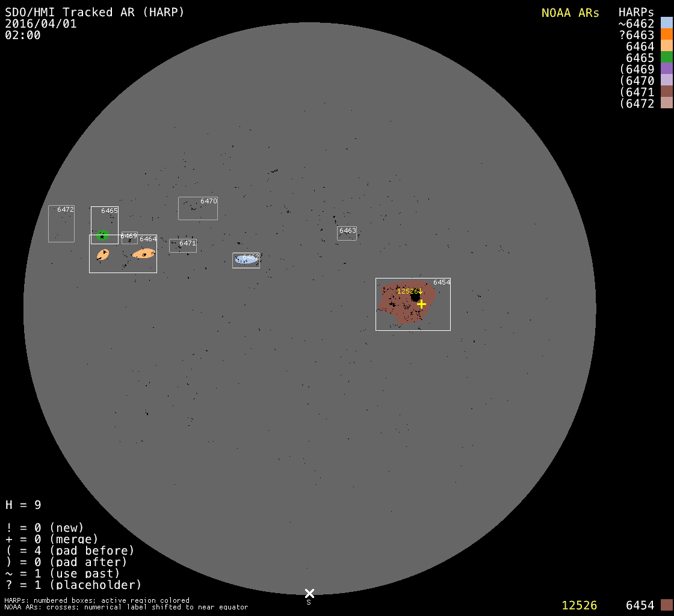This screenshot has width=674, height=616.
Task: Click the left orange blob in HARP 6464
Action: click(103, 254)
